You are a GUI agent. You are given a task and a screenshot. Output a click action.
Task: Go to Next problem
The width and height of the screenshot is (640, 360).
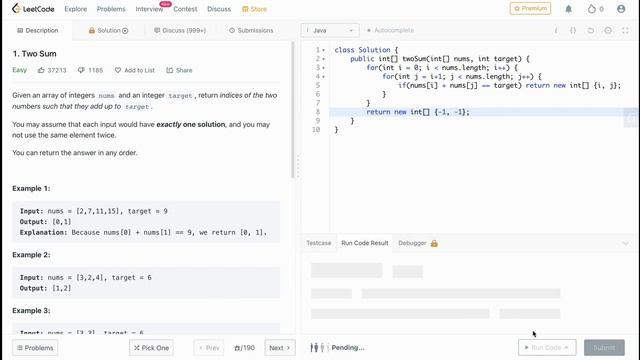pyautogui.click(x=280, y=348)
